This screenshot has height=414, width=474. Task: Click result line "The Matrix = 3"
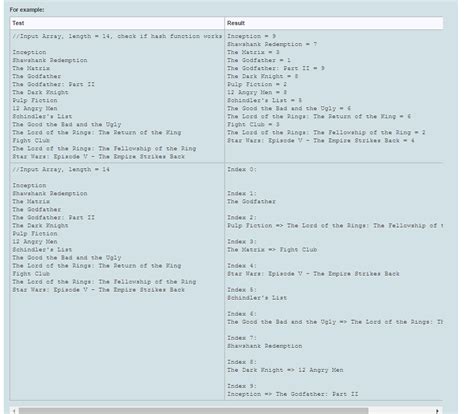pyautogui.click(x=253, y=52)
